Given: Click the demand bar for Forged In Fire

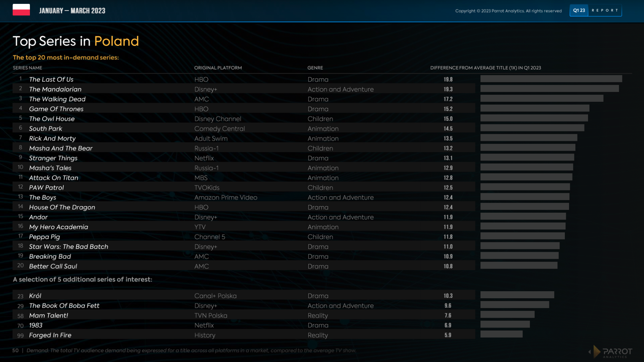Looking at the screenshot, I should (x=501, y=334).
